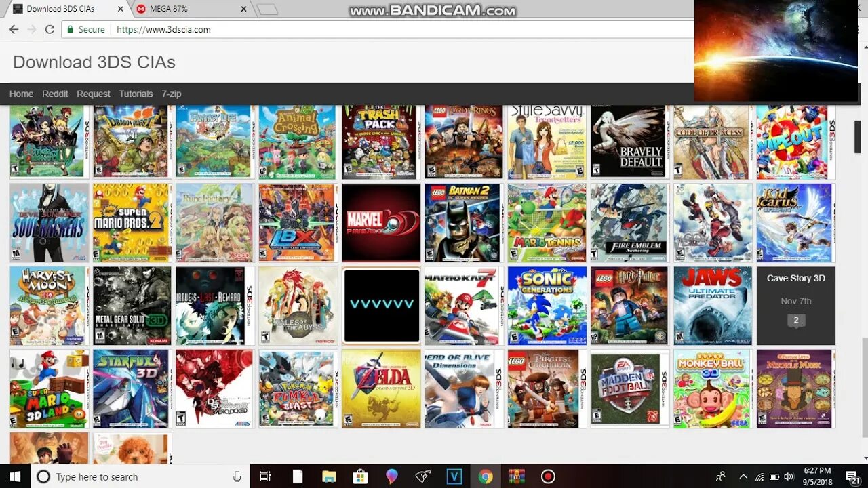Click the Cortana microphone icon

[237, 476]
